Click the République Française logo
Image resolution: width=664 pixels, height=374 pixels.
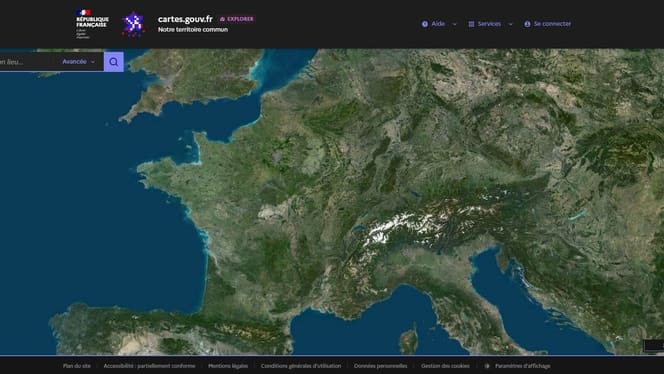[x=92, y=24]
